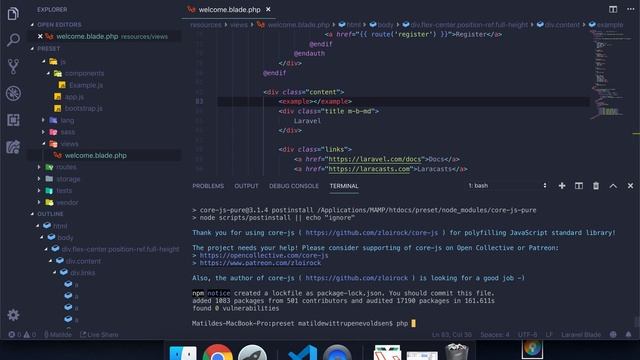Open the Explorer view in activity bar

pyautogui.click(x=13, y=13)
